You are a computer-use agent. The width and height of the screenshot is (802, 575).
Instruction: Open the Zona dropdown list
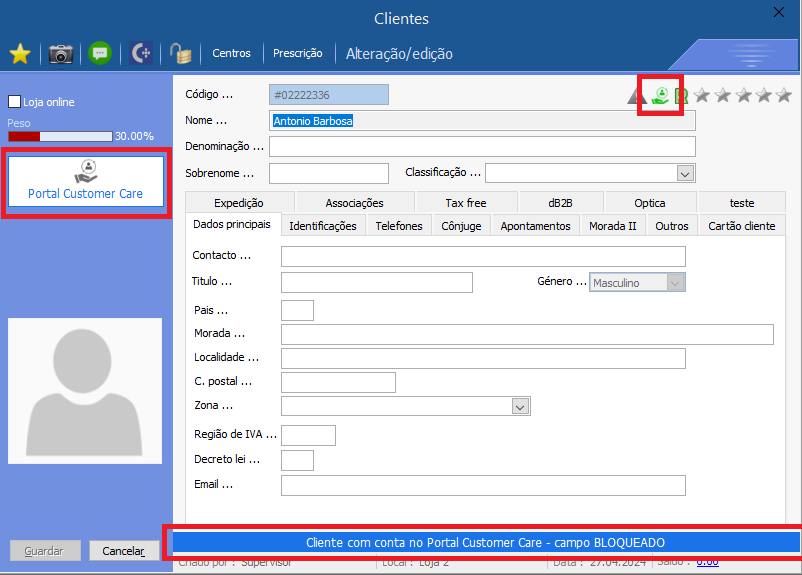(520, 406)
